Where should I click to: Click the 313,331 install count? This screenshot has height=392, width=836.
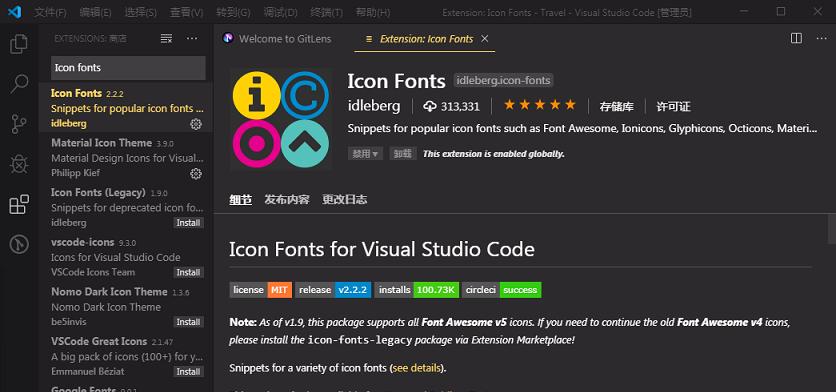tap(460, 107)
